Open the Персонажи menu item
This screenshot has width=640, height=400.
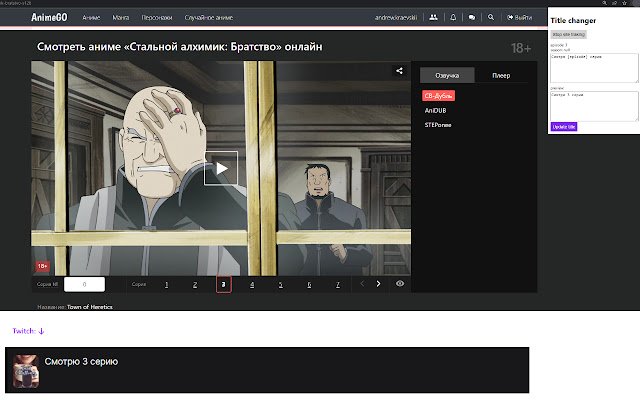tap(157, 18)
